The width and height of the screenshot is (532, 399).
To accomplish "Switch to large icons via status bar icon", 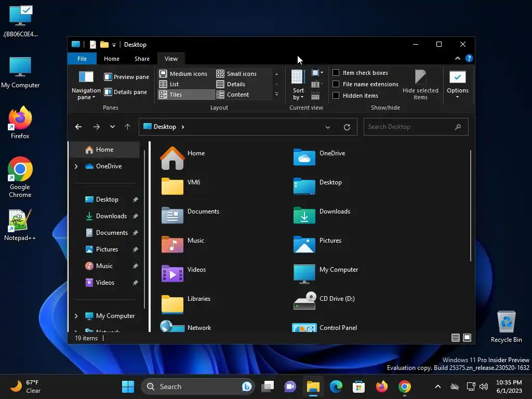I will [467, 338].
